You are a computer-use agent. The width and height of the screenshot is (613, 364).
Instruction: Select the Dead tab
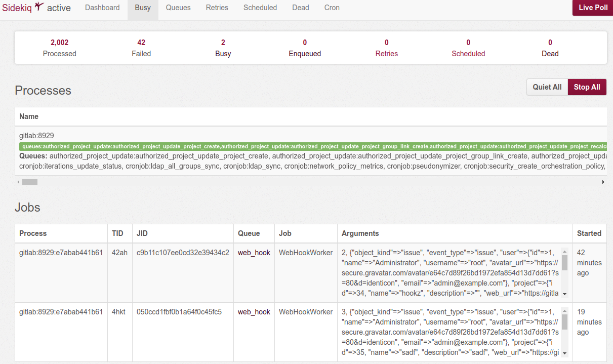(300, 8)
